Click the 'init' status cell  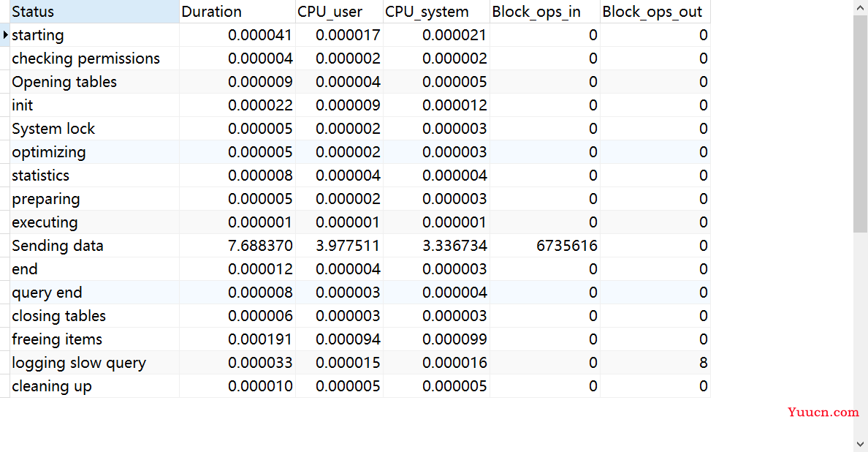point(95,105)
